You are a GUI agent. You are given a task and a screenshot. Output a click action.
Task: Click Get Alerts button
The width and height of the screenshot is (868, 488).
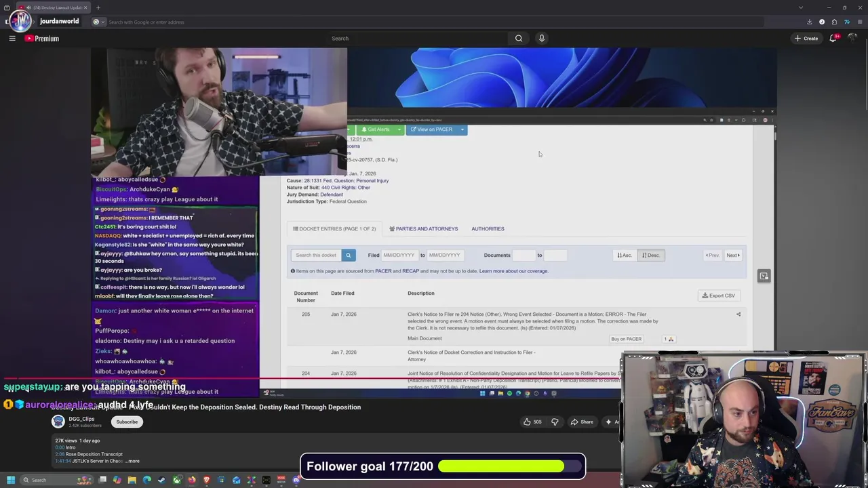pyautogui.click(x=376, y=129)
